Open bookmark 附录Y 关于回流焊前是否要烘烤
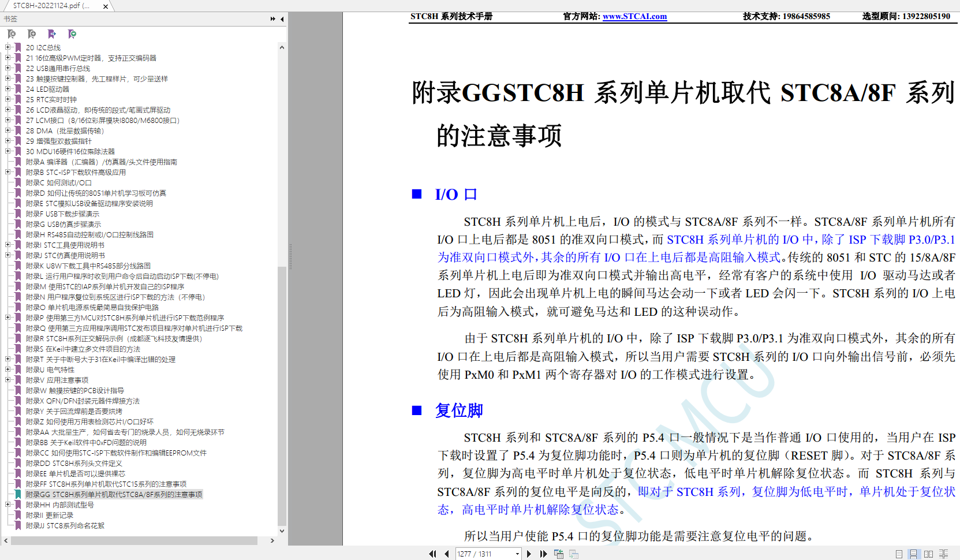 74,411
